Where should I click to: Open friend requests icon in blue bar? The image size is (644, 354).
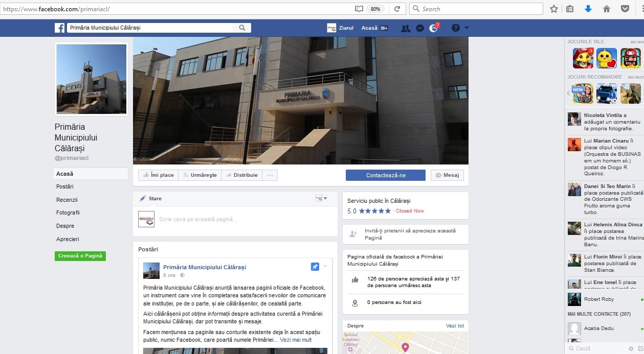click(x=406, y=29)
